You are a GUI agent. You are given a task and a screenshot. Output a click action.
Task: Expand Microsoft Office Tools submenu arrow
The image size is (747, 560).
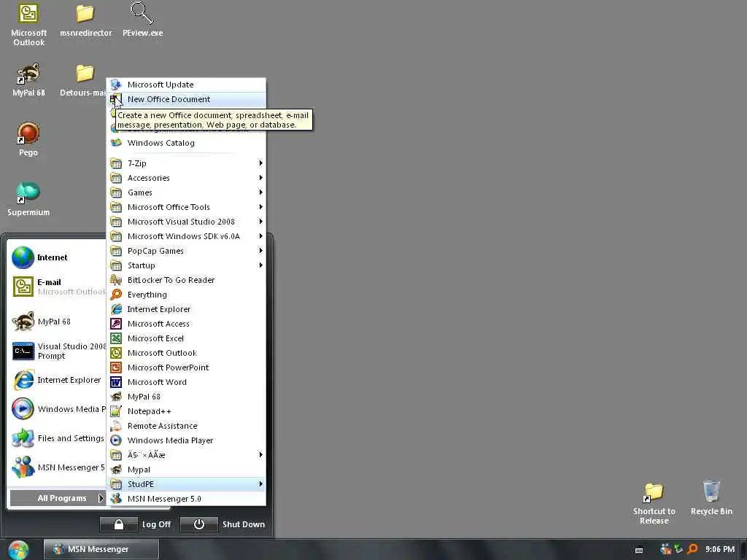coord(260,207)
